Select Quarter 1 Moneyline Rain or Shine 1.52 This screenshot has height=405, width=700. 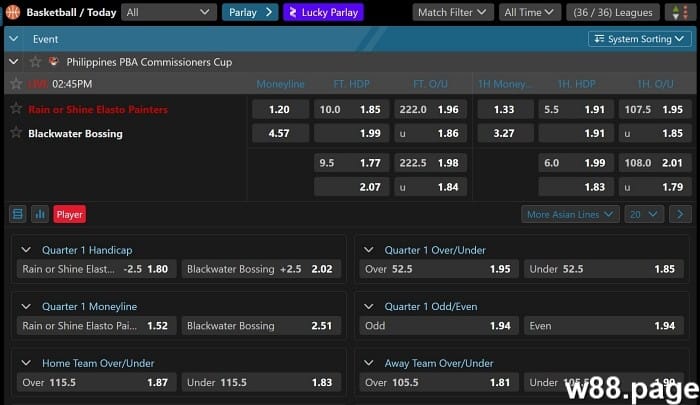point(96,326)
